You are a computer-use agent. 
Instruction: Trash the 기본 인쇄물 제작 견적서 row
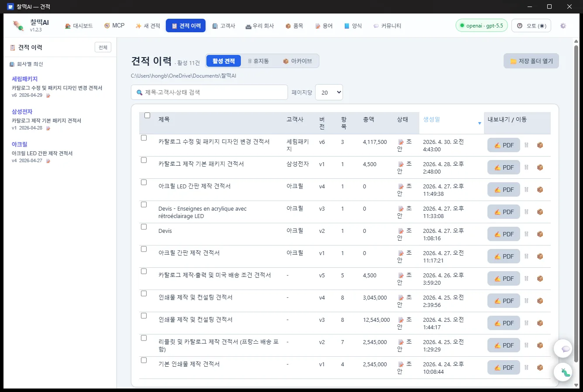coord(526,368)
